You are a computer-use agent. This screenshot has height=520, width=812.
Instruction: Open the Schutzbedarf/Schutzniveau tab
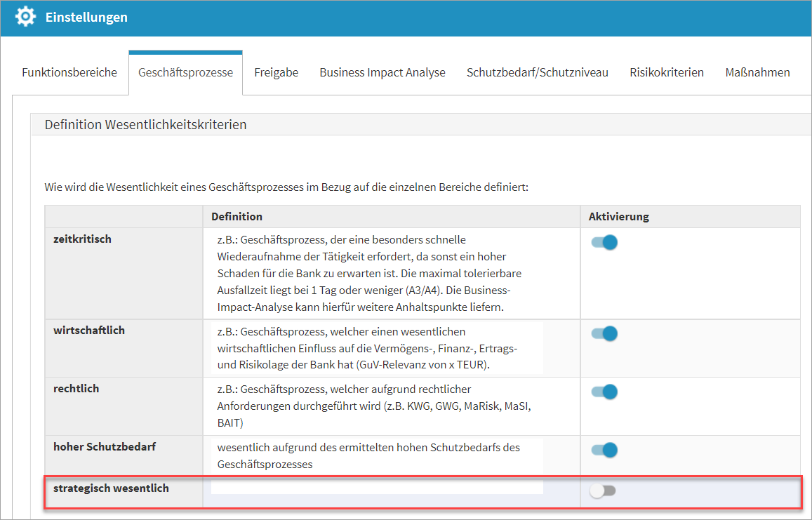tap(537, 72)
